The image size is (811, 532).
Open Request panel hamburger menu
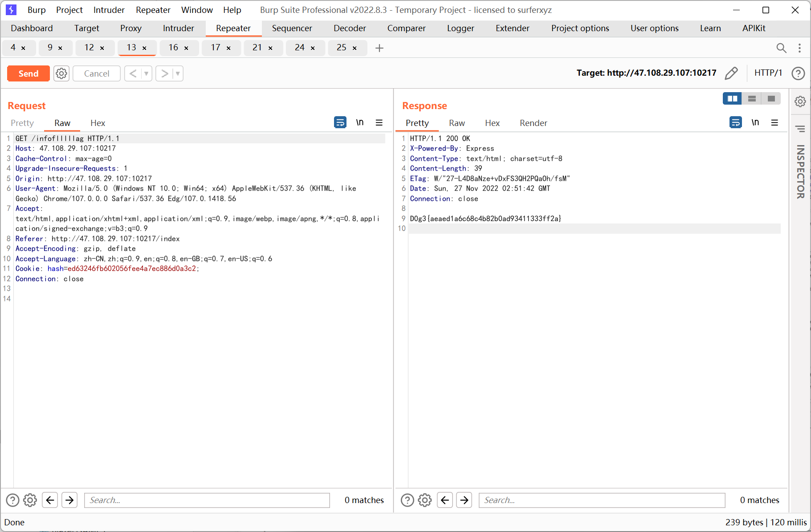click(379, 122)
